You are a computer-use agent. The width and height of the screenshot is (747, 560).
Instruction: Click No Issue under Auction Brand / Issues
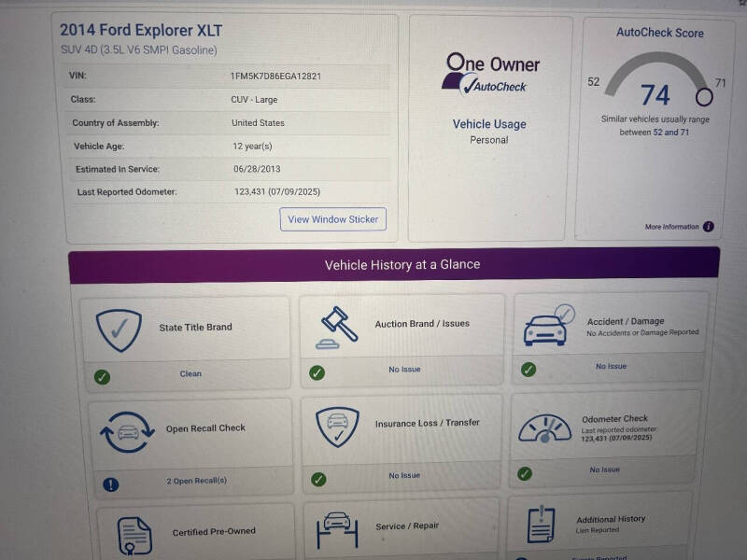[404, 369]
